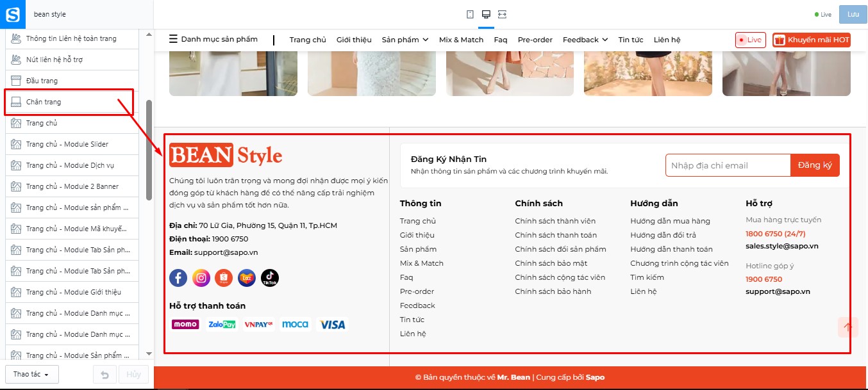Click Trang chủ in top navigation

(x=308, y=40)
